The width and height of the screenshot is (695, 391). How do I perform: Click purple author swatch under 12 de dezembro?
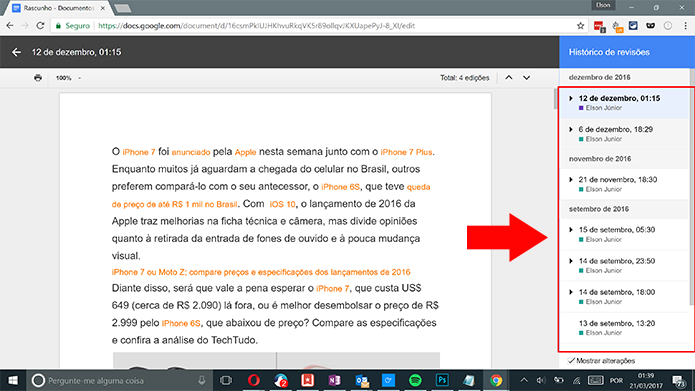tap(581, 108)
